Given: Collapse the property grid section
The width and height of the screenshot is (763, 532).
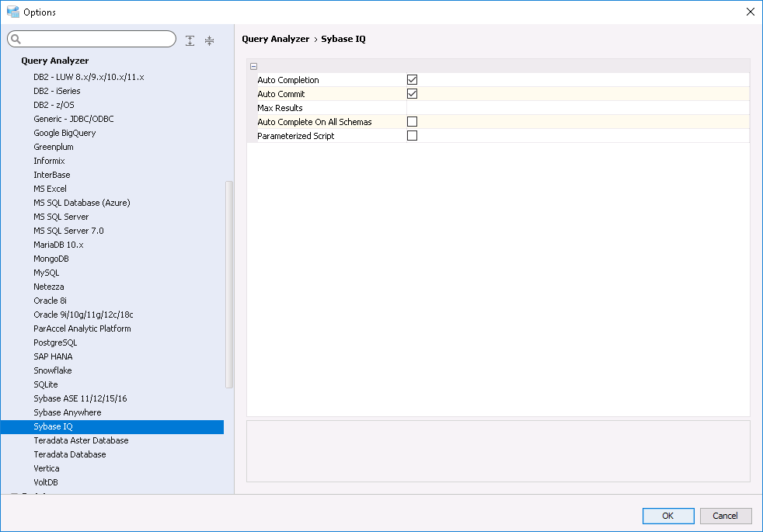Looking at the screenshot, I should (x=254, y=67).
